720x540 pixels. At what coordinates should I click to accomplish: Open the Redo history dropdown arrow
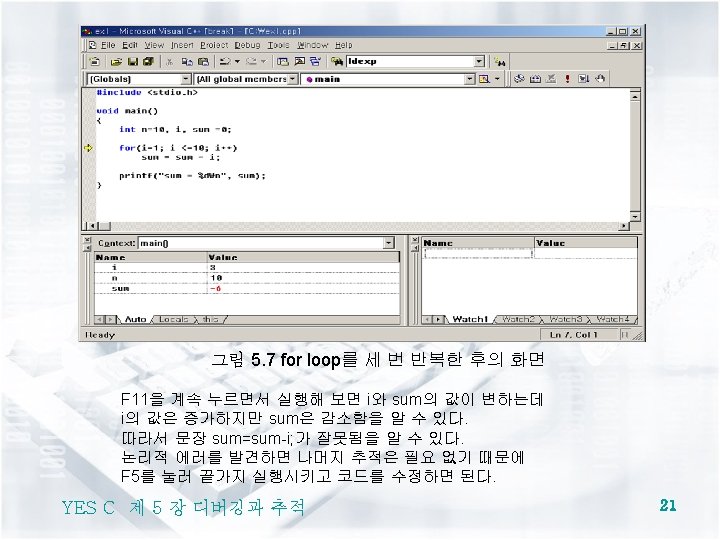pyautogui.click(x=264, y=62)
